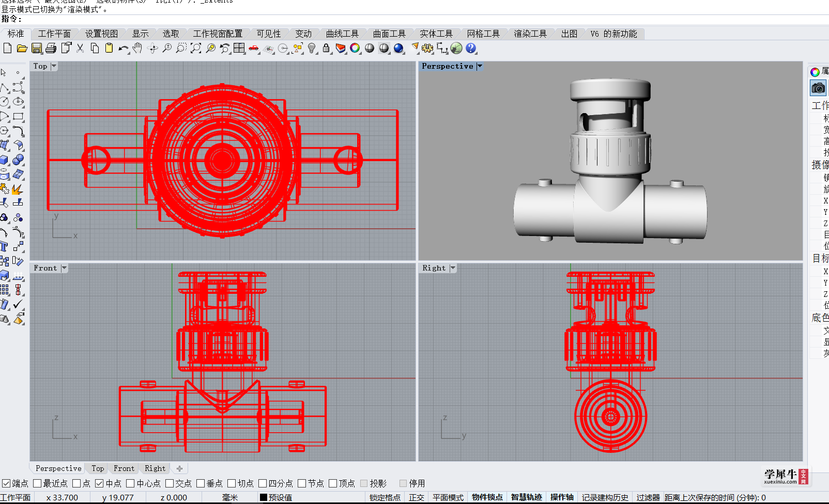Select the Right tab below the viewports
Image resolution: width=829 pixels, height=504 pixels.
[x=155, y=468]
